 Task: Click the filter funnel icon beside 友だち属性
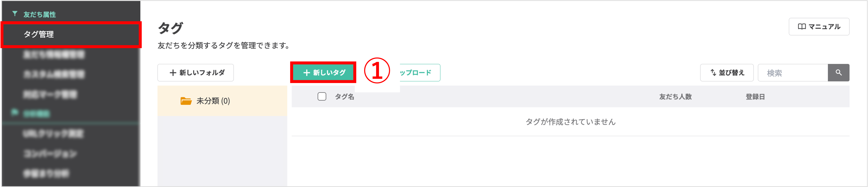coord(15,14)
